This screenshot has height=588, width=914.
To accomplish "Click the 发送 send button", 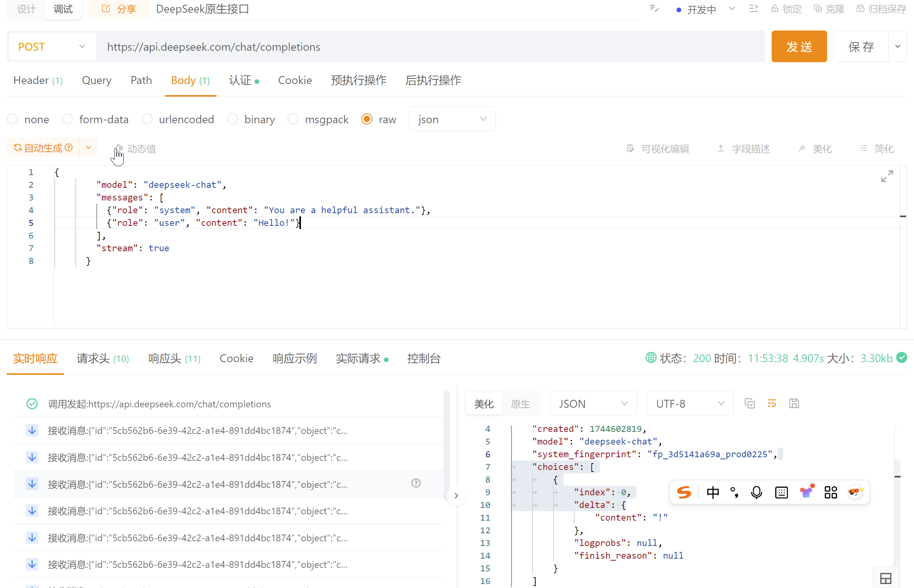I will [x=799, y=47].
